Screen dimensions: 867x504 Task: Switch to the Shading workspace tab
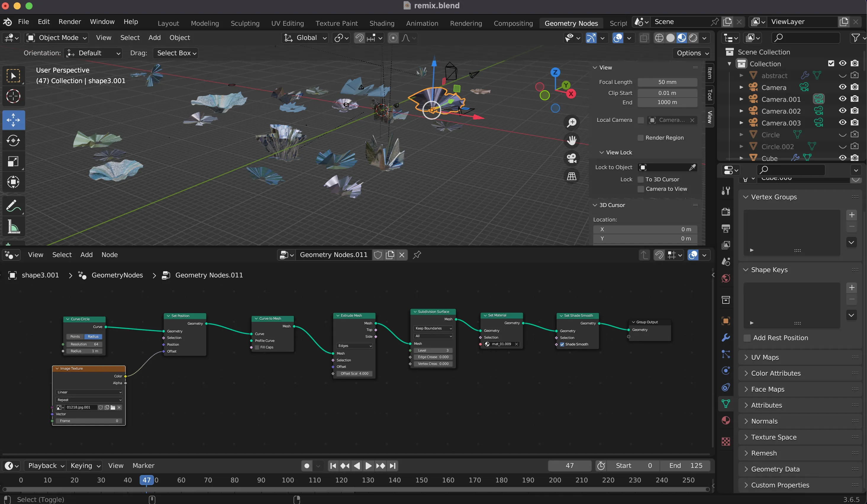tap(381, 23)
